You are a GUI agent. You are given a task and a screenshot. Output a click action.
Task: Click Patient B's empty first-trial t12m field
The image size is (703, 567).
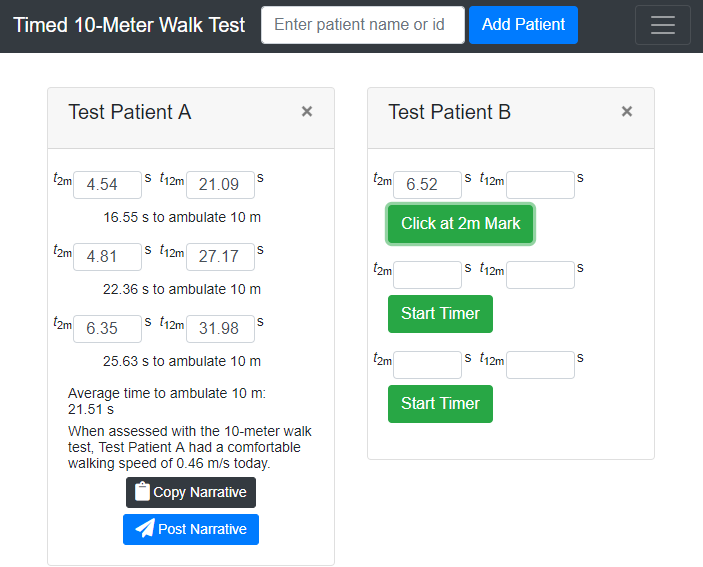click(540, 185)
